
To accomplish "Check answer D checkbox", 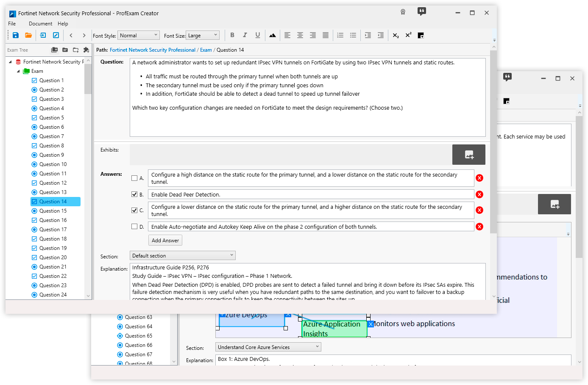I will (x=134, y=227).
